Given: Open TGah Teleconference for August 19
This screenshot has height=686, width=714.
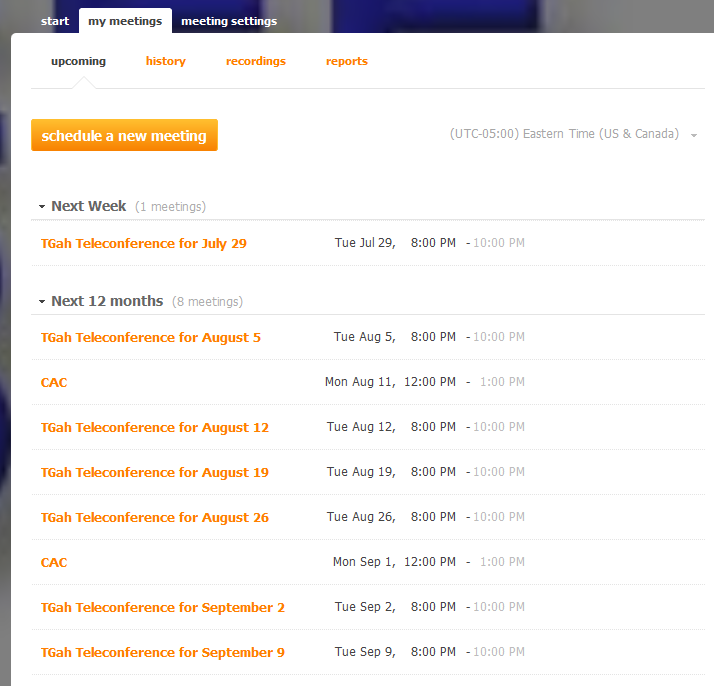Looking at the screenshot, I should [155, 473].
